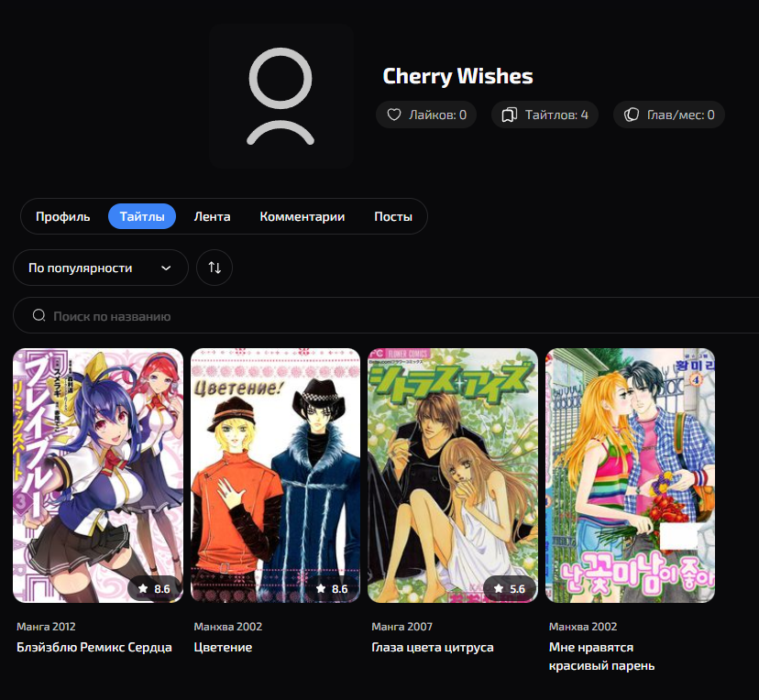Open the Мне нравятся красивый парень cover
This screenshot has width=759, height=700.
[631, 476]
